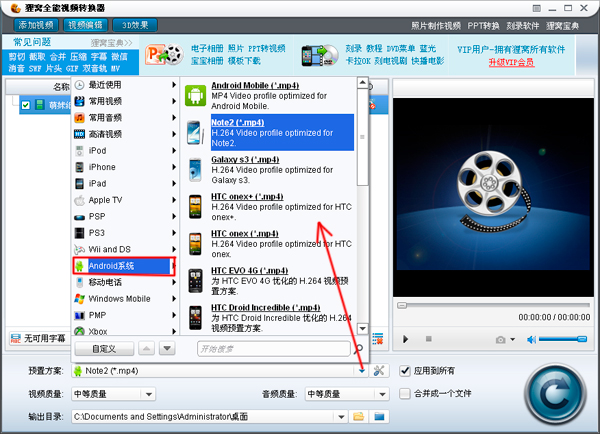Click the HTC onex (*.mp4) phone icon

(195, 244)
